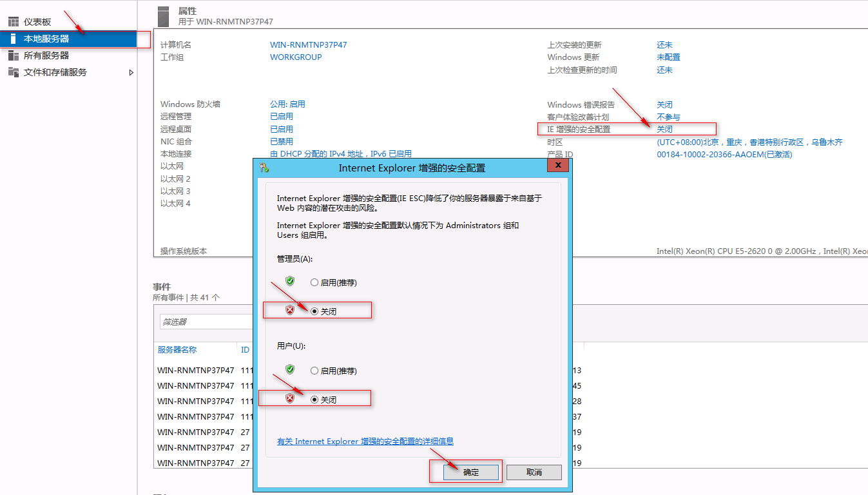Screen dimensions: 868x495
Task: Click the 操作系统版本 label
Action: point(184,251)
